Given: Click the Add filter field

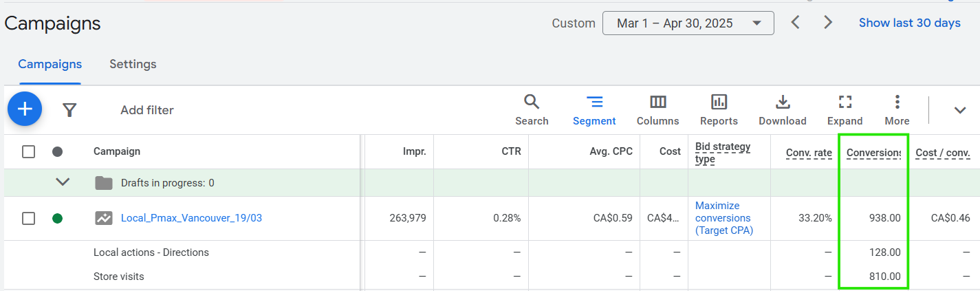Looking at the screenshot, I should pyautogui.click(x=147, y=110).
